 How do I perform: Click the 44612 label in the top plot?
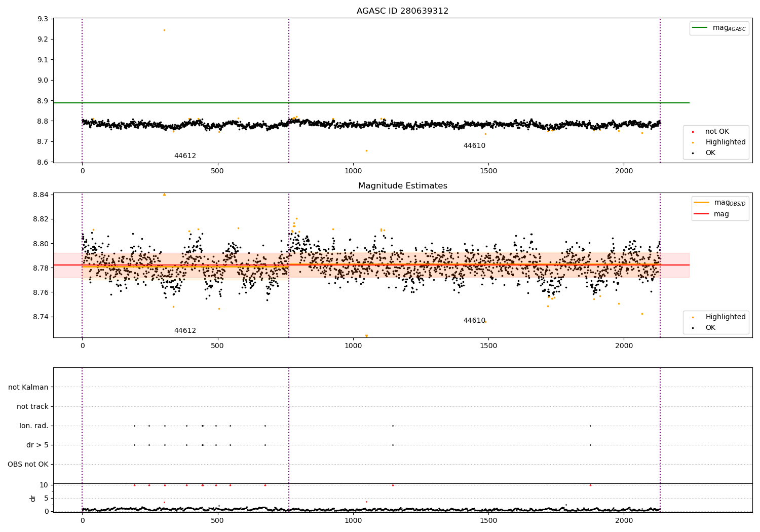click(x=185, y=156)
